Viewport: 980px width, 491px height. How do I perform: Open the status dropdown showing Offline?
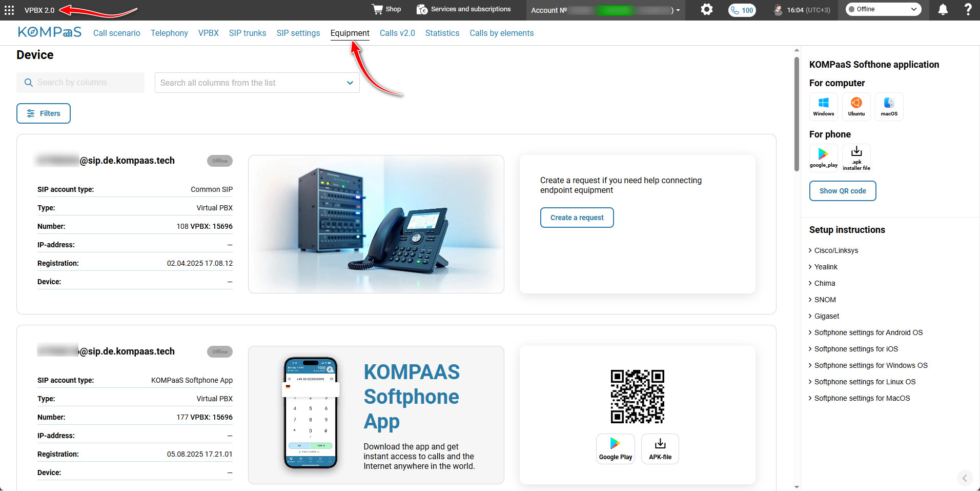[883, 9]
